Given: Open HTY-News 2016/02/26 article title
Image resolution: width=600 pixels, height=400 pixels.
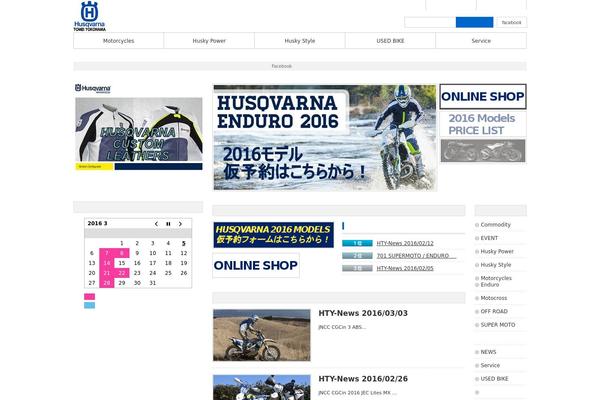Looking at the screenshot, I should [363, 379].
